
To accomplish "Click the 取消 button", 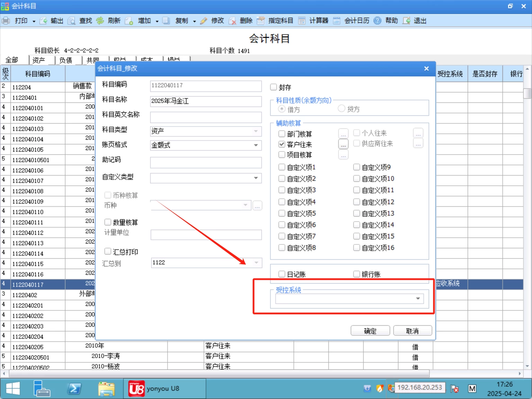I will coord(413,331).
